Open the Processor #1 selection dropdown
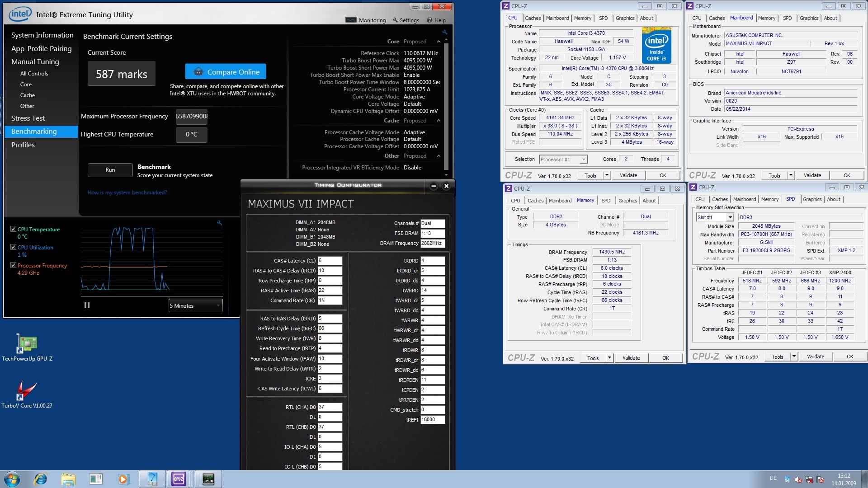This screenshot has height=488, width=868. [563, 159]
